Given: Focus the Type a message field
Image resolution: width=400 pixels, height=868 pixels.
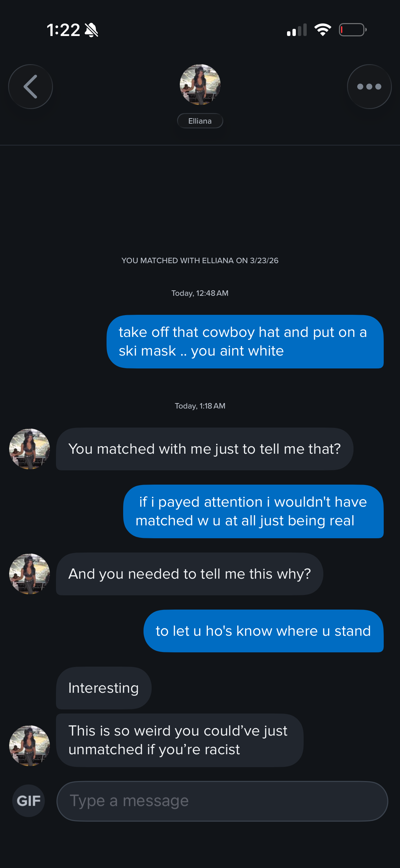Looking at the screenshot, I should click(x=222, y=801).
